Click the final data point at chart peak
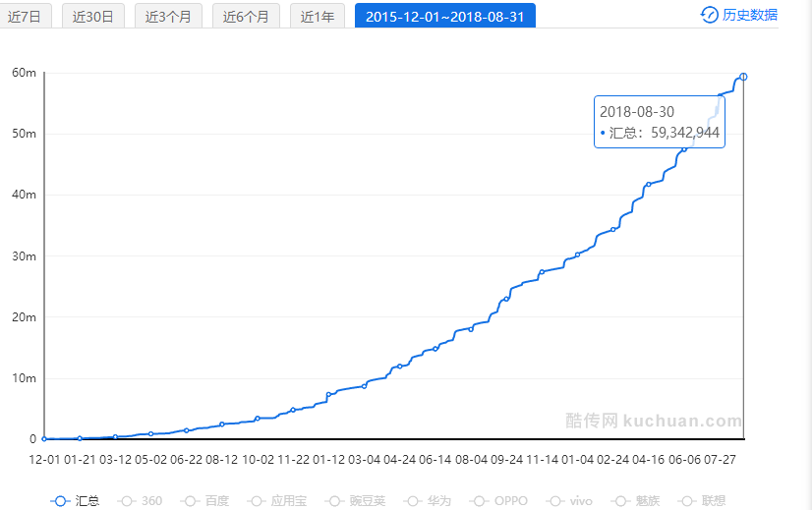Image resolution: width=812 pixels, height=510 pixels. pos(743,77)
